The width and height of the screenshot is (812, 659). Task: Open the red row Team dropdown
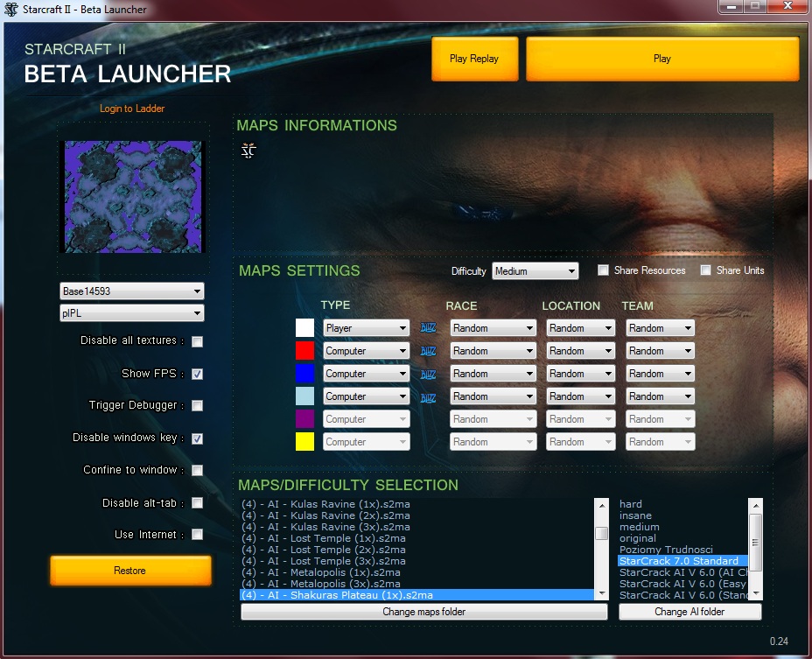[661, 351]
